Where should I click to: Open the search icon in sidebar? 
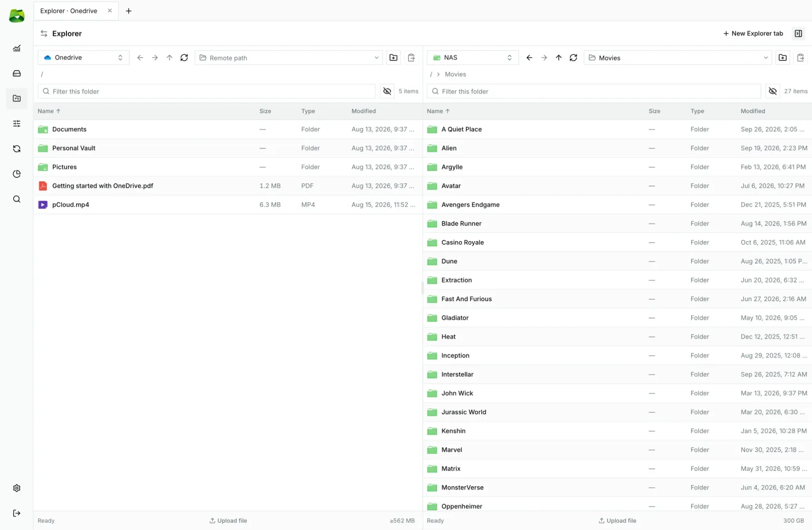point(17,199)
